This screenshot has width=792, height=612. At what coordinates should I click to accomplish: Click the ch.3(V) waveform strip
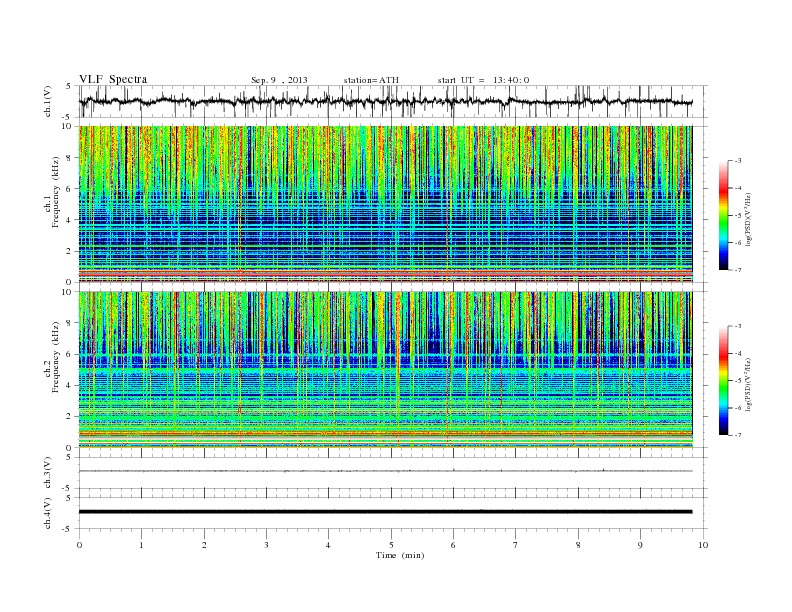[386, 471]
